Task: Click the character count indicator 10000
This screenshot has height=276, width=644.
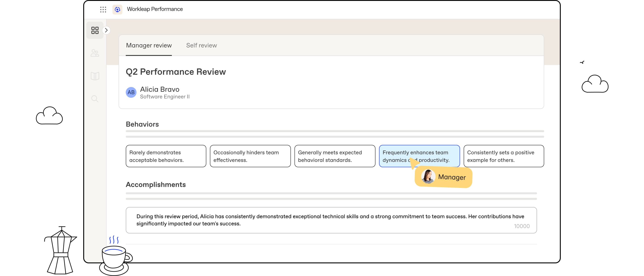Action: [522, 226]
